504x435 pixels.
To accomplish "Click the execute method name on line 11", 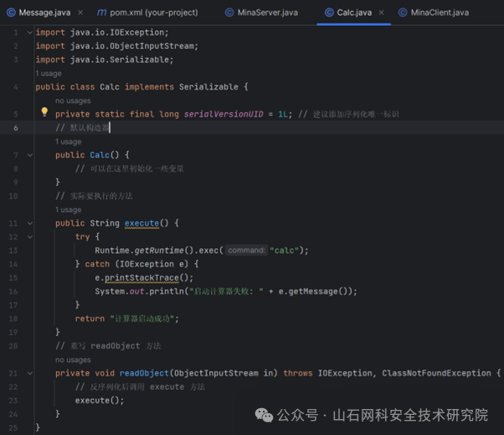I will pos(141,223).
